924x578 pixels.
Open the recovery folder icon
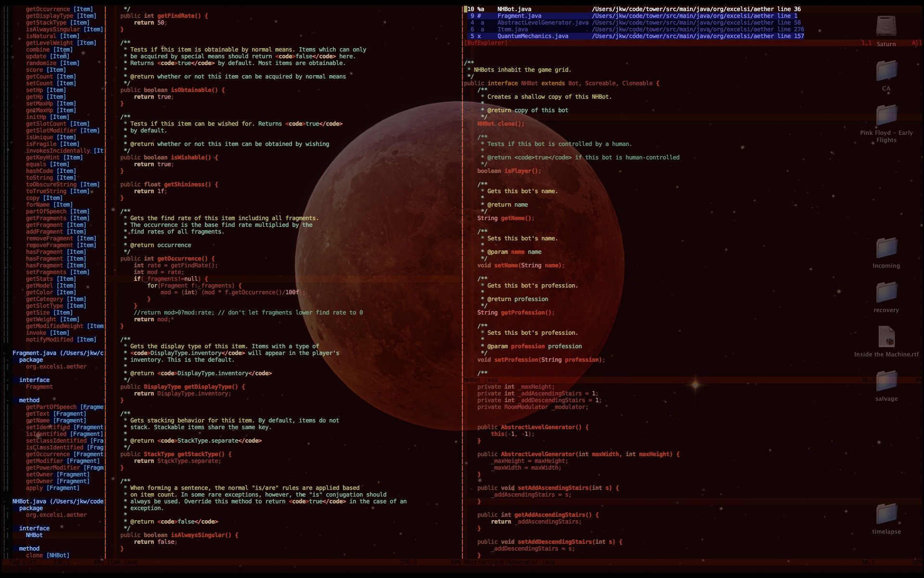tap(886, 293)
